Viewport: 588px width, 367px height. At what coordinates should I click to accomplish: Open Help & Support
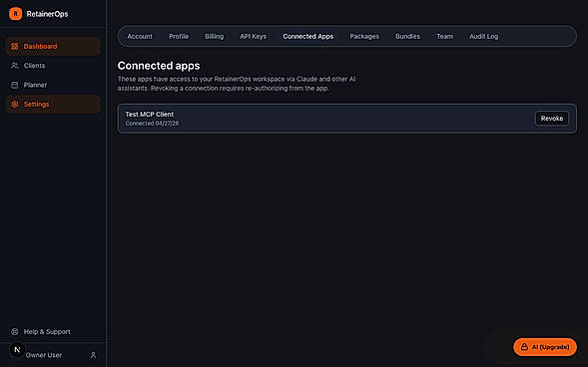point(53,331)
